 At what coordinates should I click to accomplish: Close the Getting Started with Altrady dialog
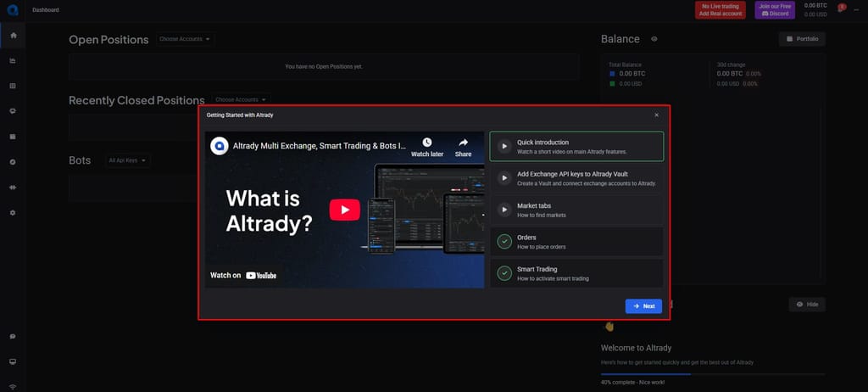pos(657,115)
